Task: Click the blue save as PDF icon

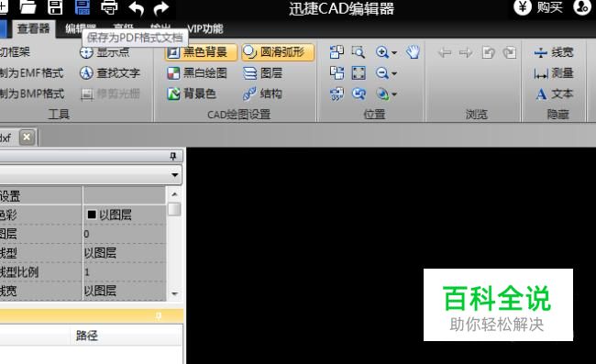Action: [x=83, y=7]
